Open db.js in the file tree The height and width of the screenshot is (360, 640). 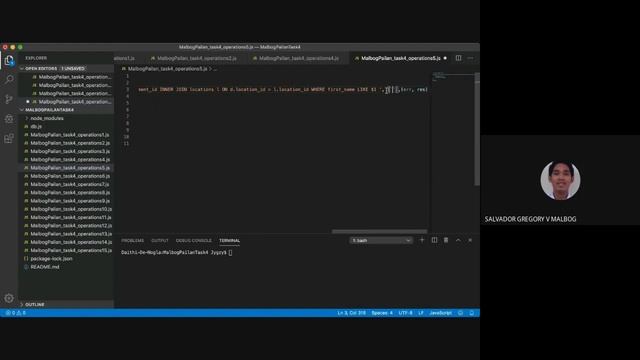pos(36,127)
